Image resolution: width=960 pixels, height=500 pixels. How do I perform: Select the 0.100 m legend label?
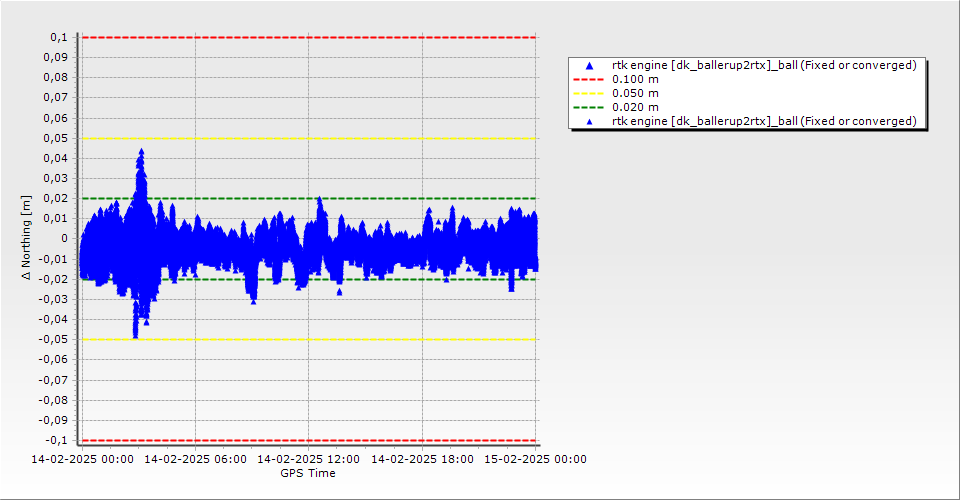click(x=636, y=79)
